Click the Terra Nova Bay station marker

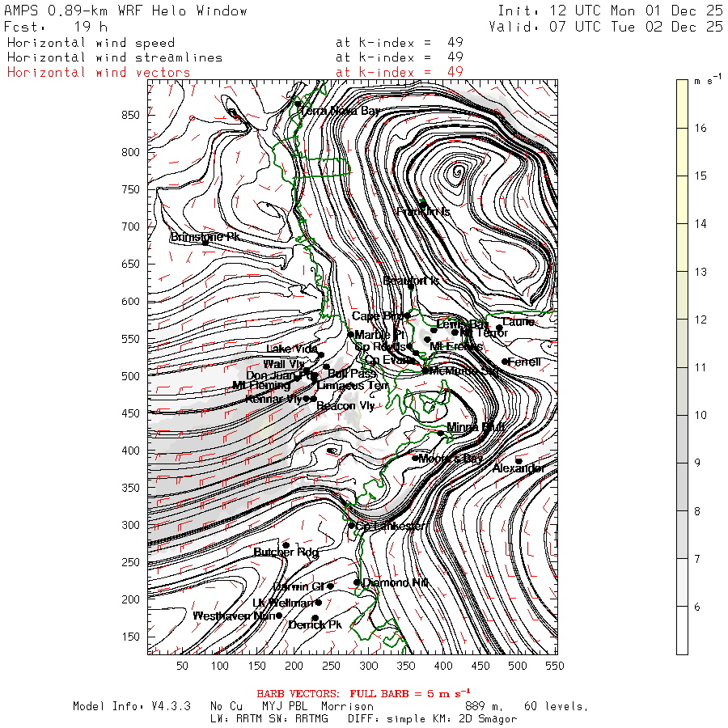coord(298,104)
